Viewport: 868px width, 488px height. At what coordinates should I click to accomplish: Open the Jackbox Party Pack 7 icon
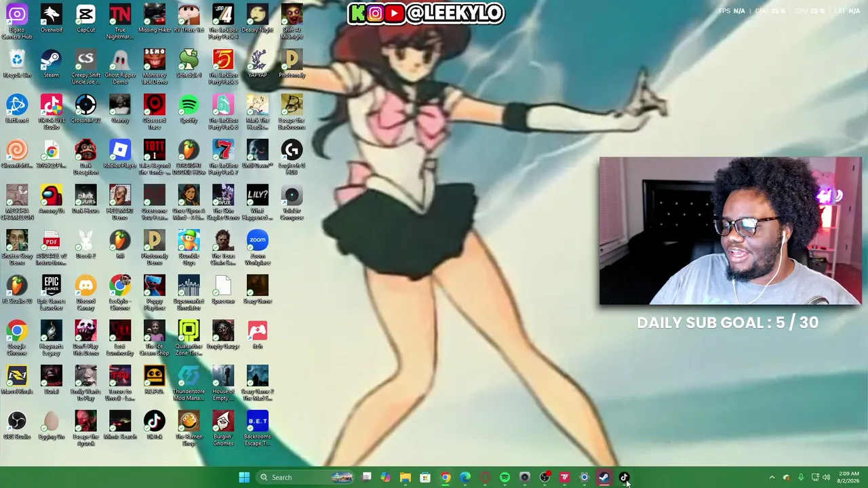pos(223,157)
